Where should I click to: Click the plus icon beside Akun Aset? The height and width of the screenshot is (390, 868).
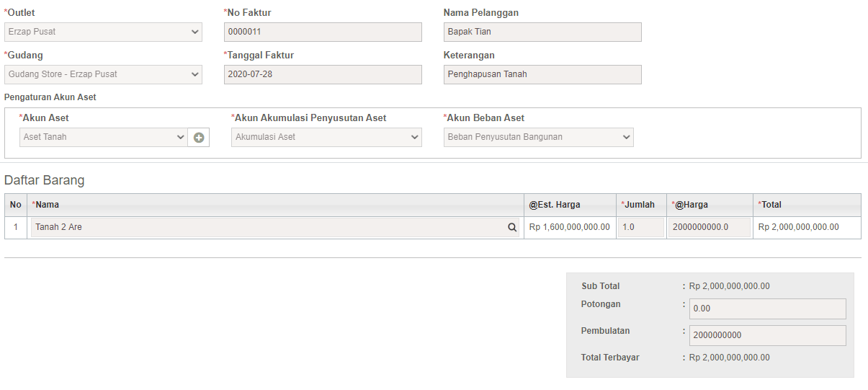coord(199,137)
